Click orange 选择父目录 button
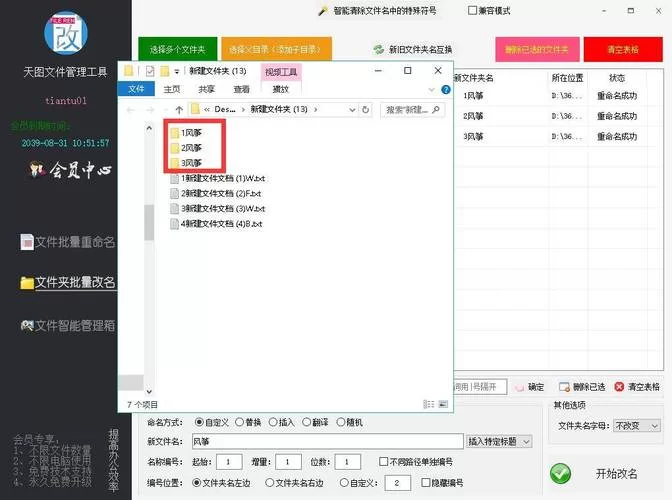This screenshot has width=672, height=500. click(x=276, y=49)
